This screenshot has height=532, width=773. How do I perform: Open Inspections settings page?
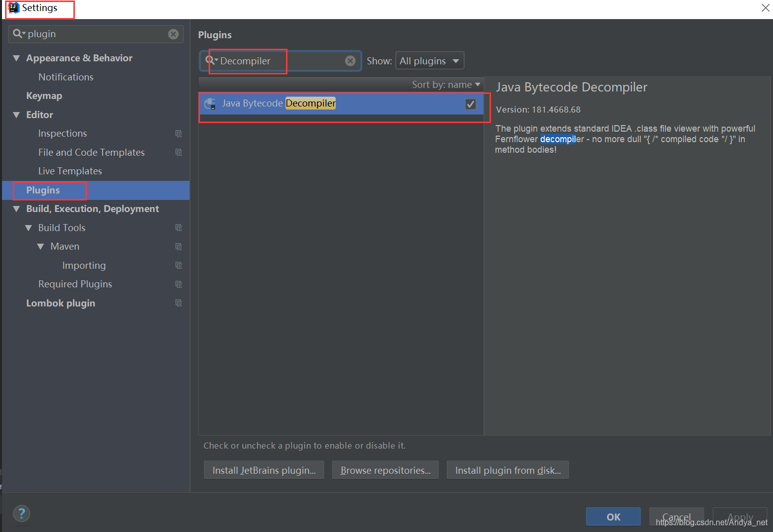point(62,133)
